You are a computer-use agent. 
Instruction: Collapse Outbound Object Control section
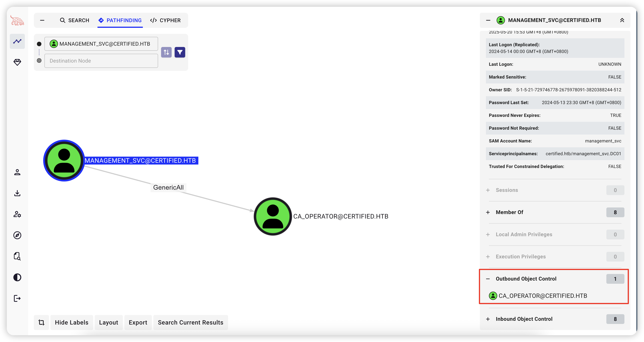click(488, 279)
